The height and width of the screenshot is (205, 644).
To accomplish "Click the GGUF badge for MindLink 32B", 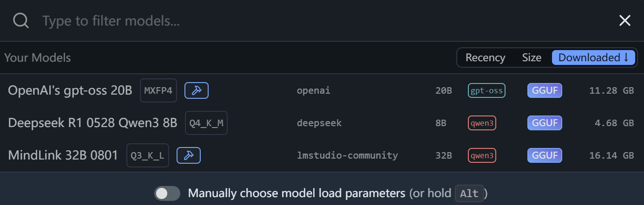I will [x=545, y=155].
